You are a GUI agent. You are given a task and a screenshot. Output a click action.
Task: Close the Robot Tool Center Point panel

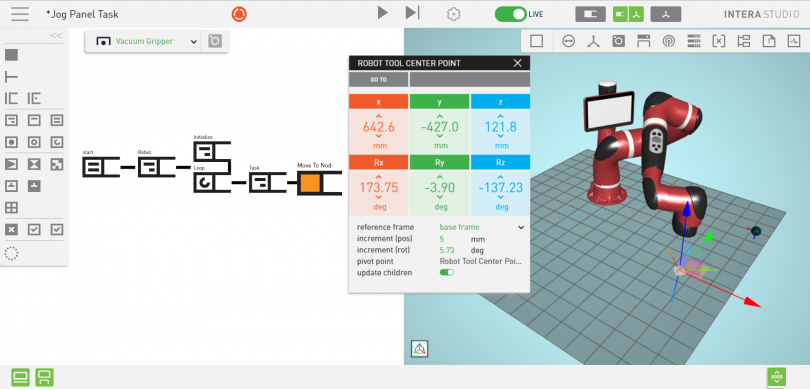coord(518,64)
